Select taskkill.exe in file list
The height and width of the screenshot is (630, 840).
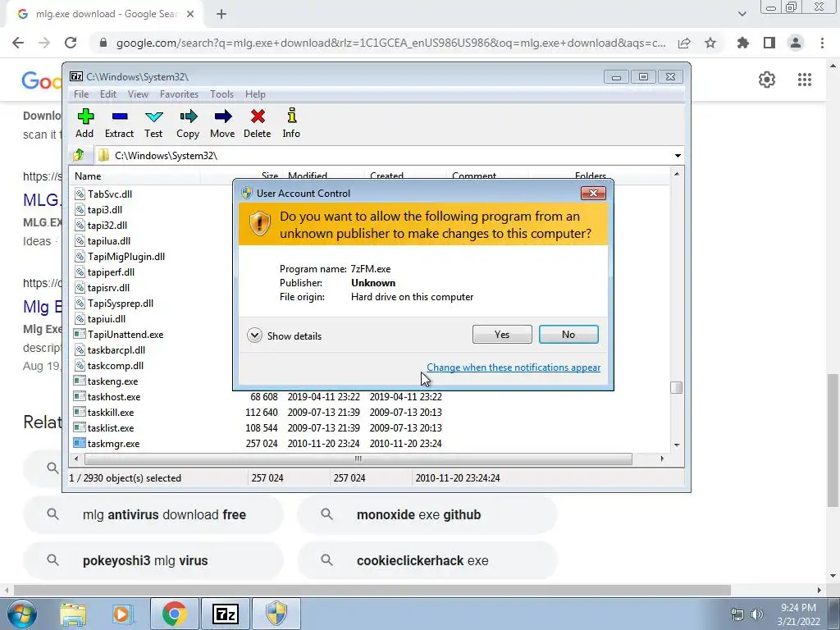click(x=111, y=412)
